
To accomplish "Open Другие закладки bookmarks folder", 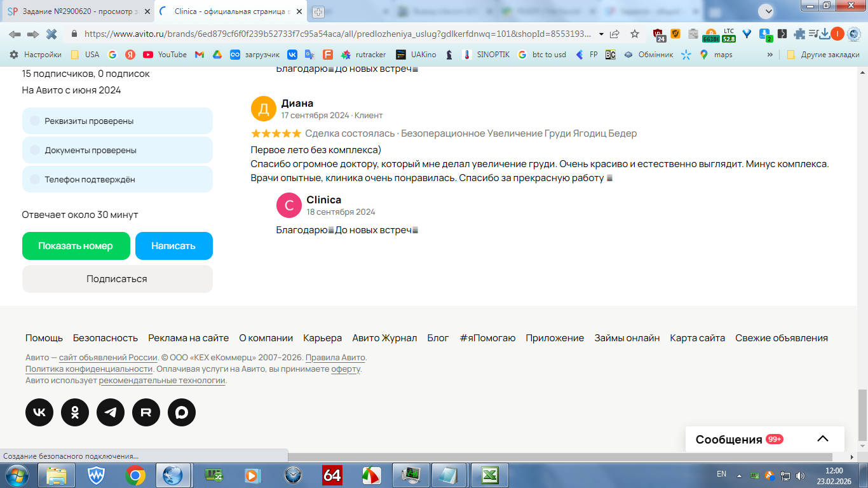I will pos(823,55).
